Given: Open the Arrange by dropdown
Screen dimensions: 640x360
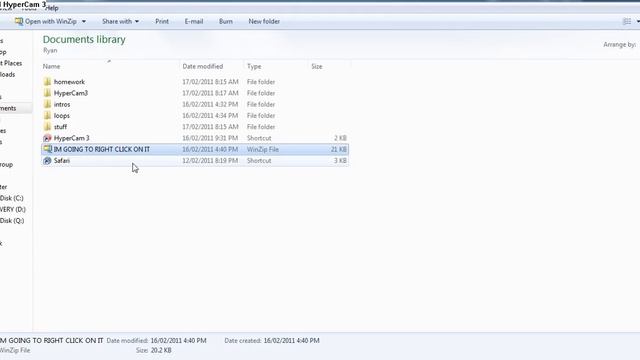Looking at the screenshot, I should pos(620,44).
